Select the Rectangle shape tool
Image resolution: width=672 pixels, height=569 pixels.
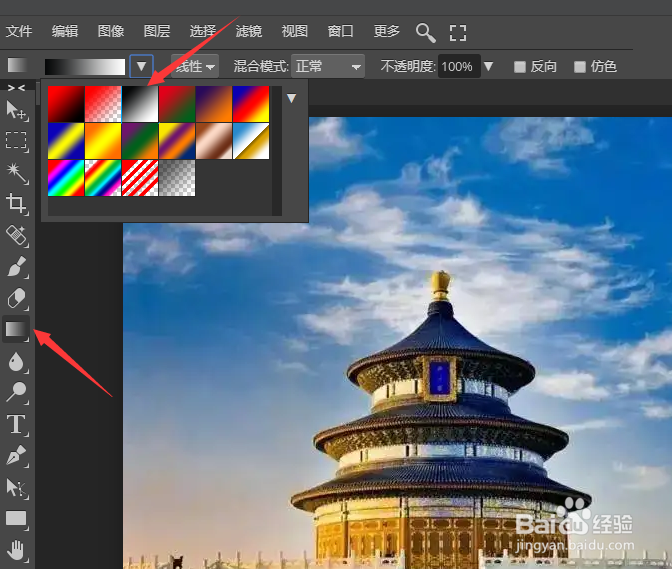16,519
